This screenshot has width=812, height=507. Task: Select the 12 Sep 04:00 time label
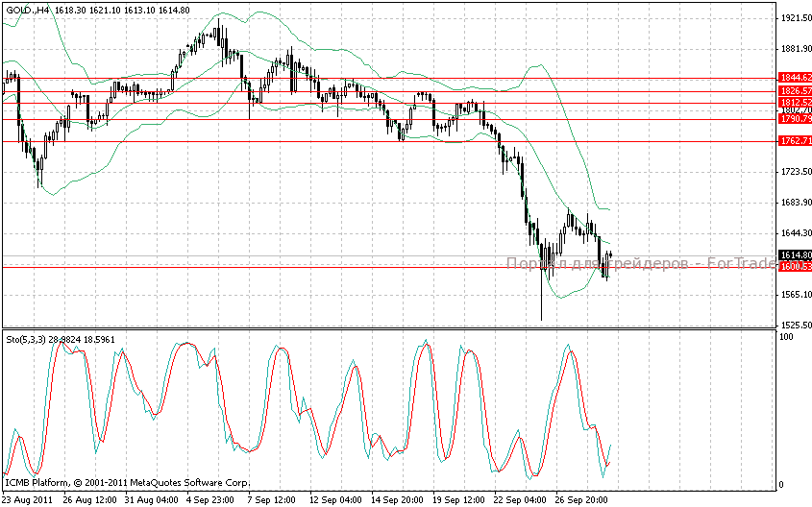(334, 499)
